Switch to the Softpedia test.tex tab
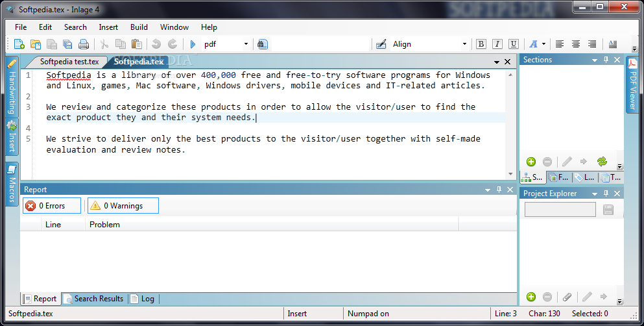The height and width of the screenshot is (326, 644). [69, 62]
